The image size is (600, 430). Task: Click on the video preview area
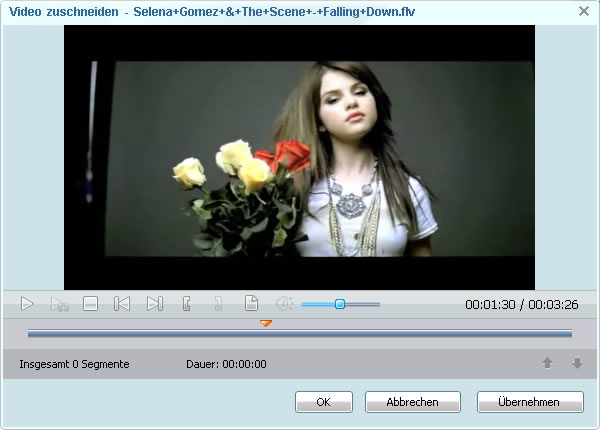pos(299,157)
